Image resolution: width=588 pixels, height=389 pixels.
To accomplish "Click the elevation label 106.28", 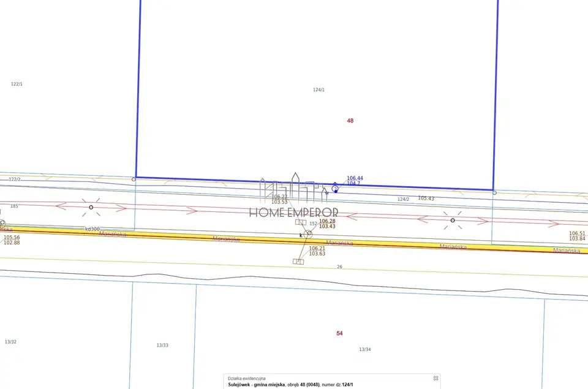I will click(x=327, y=221).
